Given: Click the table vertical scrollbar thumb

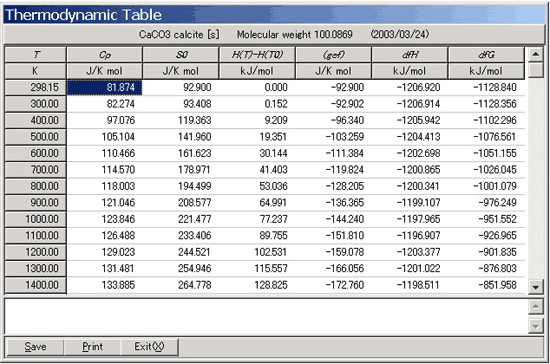Looking at the screenshot, I should pyautogui.click(x=535, y=69).
